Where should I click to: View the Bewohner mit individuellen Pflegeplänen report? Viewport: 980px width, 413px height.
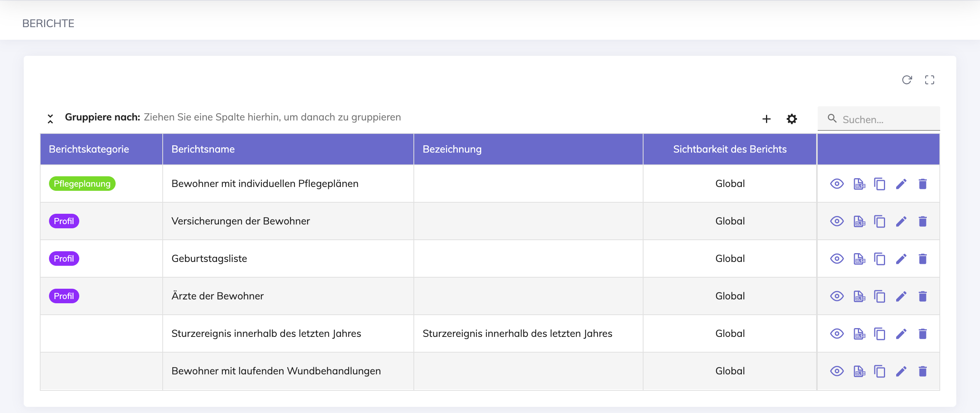tap(837, 184)
